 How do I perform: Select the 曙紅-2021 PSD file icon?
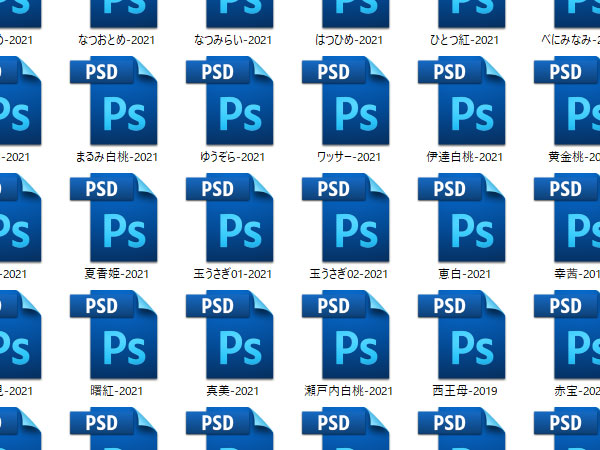click(114, 335)
